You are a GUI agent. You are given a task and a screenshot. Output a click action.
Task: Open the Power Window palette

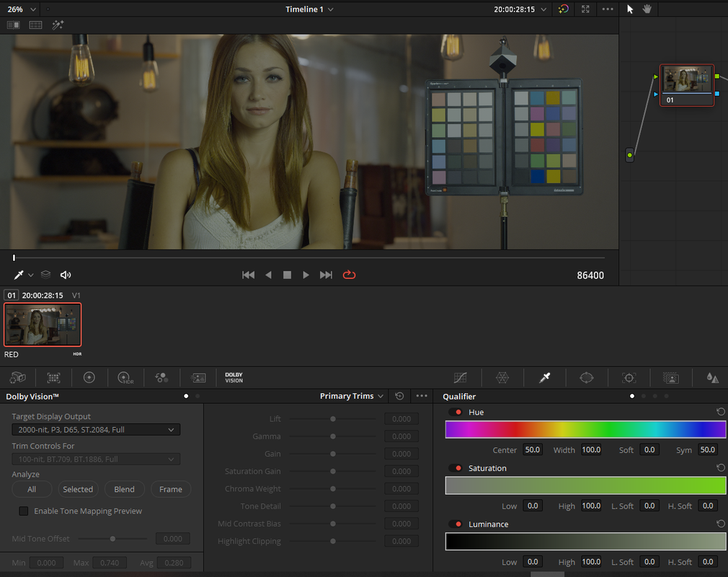[587, 378]
